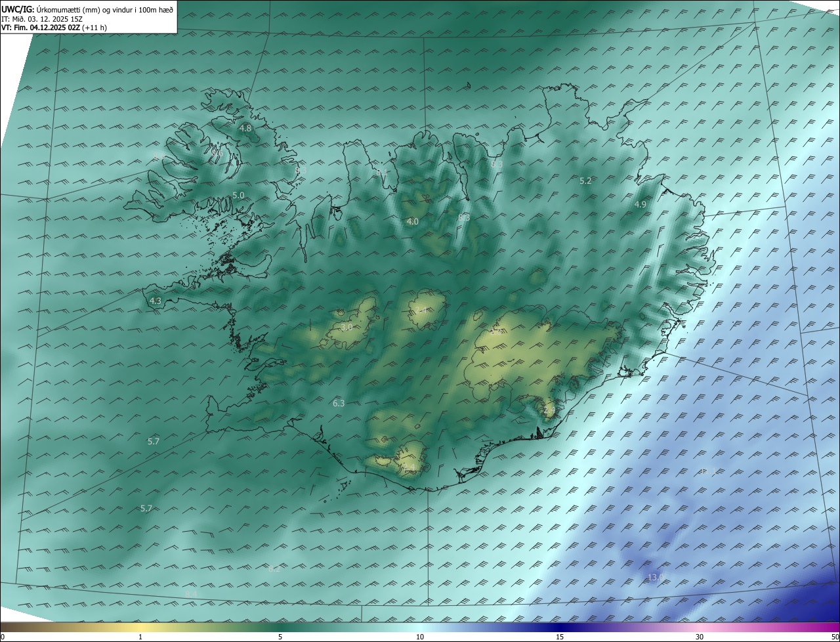Click the 4.3 value label on the map
This screenshot has width=840, height=642.
pos(156,301)
